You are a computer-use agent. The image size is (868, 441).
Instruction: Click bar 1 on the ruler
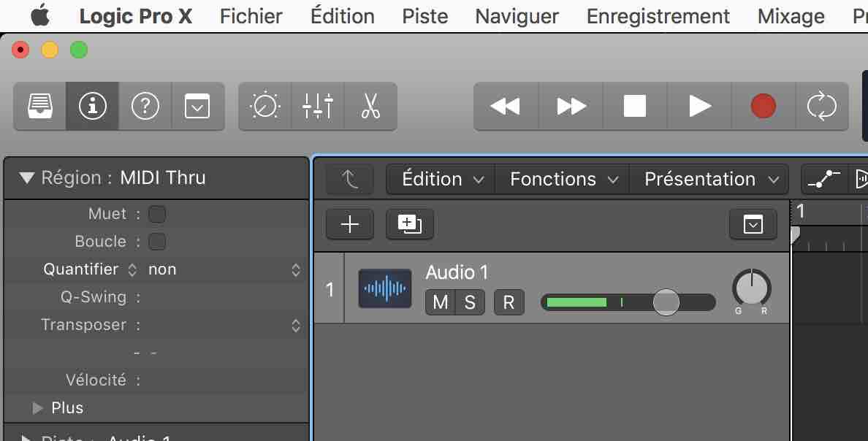pos(801,211)
